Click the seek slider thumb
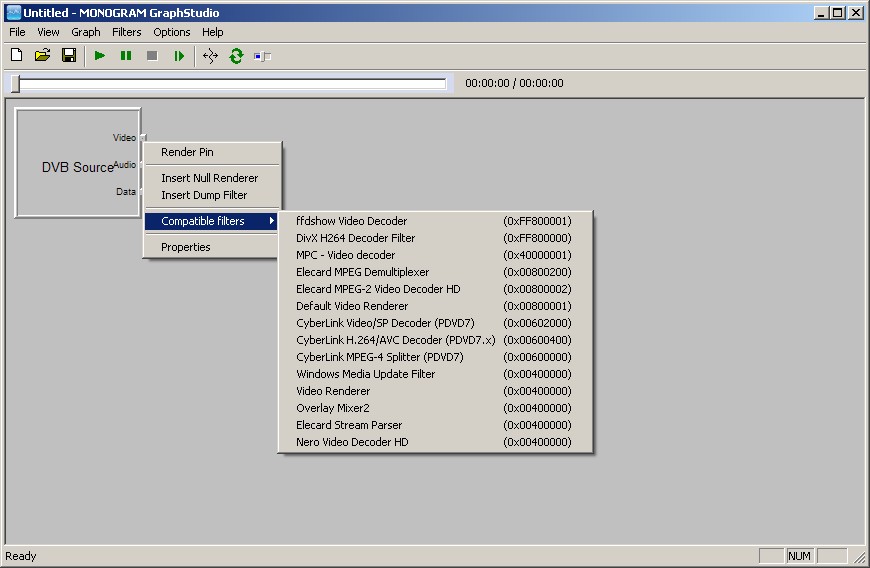870x568 pixels. click(16, 84)
